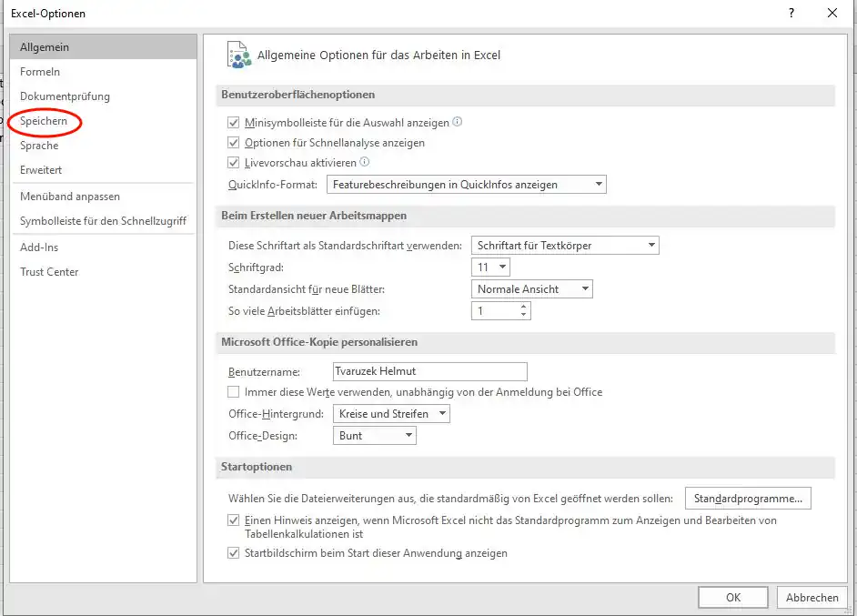Select Speichern in the sidebar

(44, 121)
